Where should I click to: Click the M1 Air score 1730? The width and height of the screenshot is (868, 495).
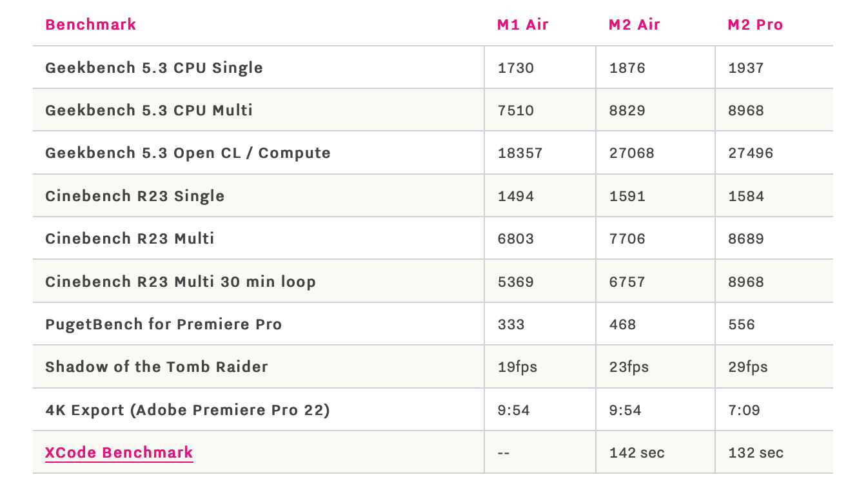tap(516, 68)
